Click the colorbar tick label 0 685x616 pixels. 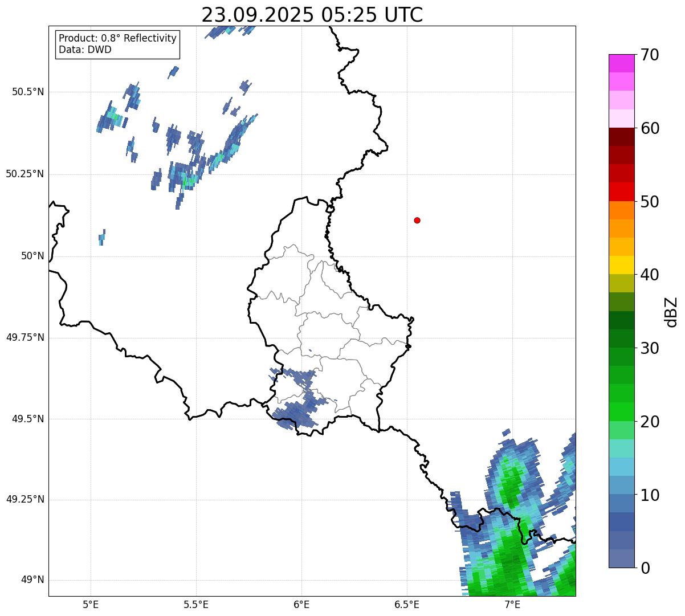645,568
